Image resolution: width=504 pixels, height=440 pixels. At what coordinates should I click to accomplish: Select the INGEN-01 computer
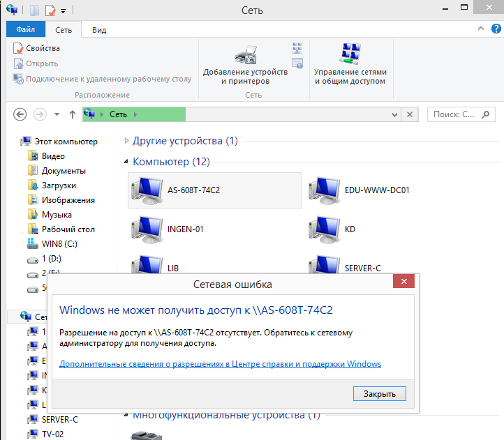[x=168, y=229]
